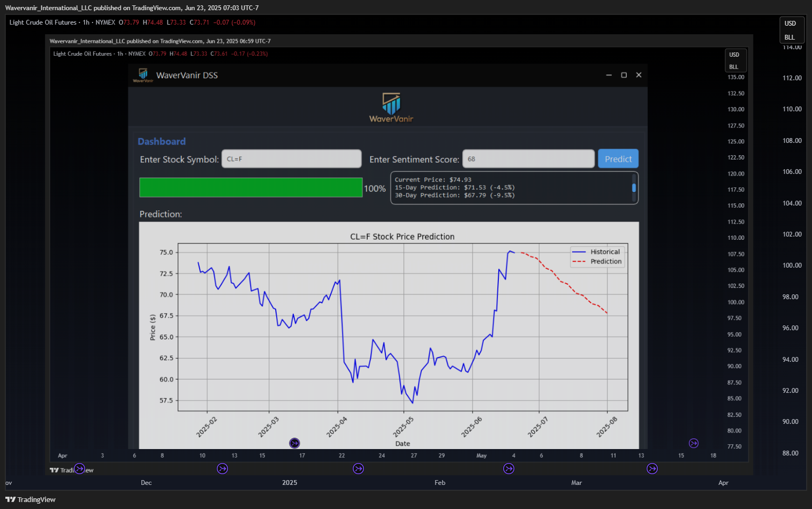Click the purple event marker between 2025 and Feb

359,469
